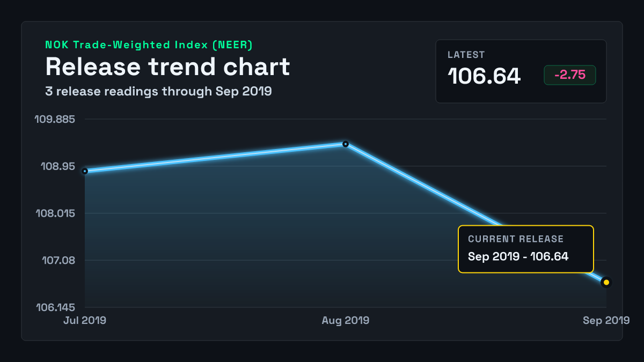Click the 106.145 y-axis label

point(55,308)
